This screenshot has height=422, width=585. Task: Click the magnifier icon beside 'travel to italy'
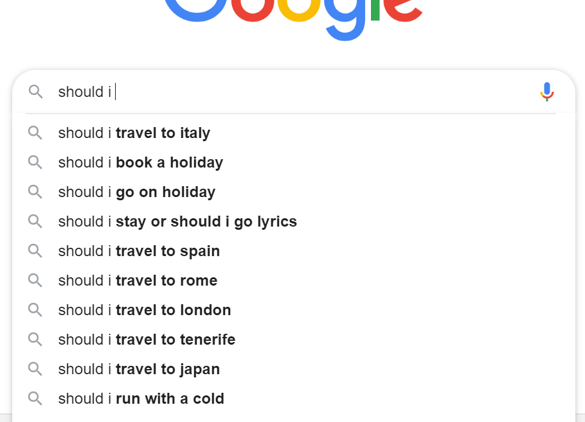[x=35, y=133]
